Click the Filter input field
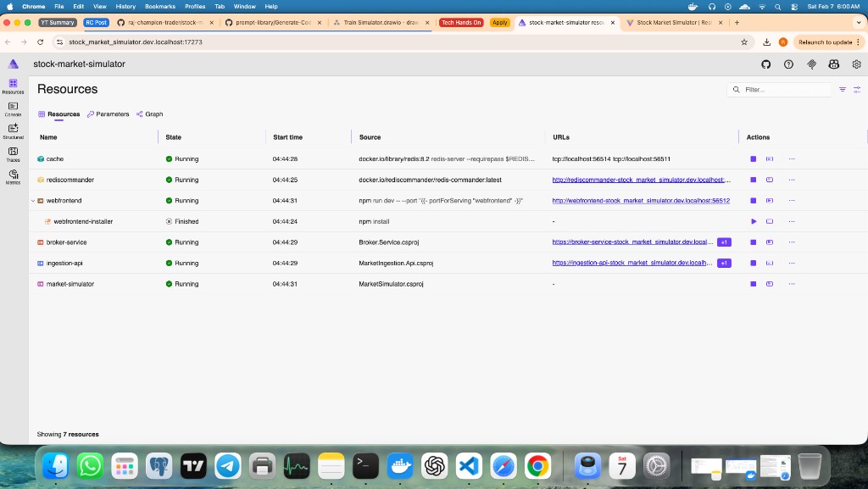This screenshot has width=868, height=489. pyautogui.click(x=780, y=89)
